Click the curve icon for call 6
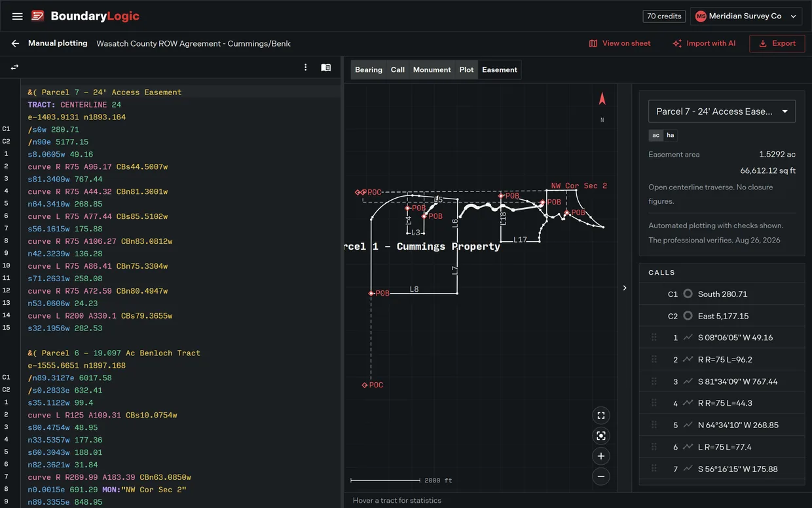The image size is (812, 508). (x=688, y=447)
